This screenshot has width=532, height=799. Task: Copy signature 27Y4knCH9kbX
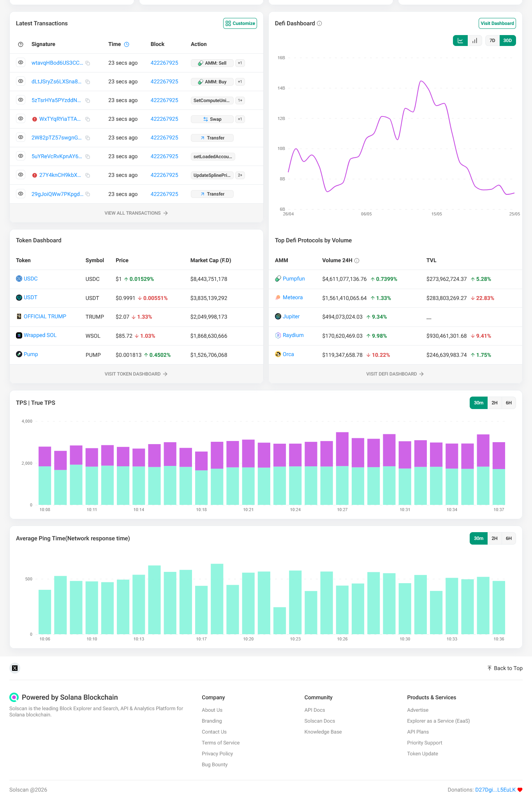click(88, 175)
